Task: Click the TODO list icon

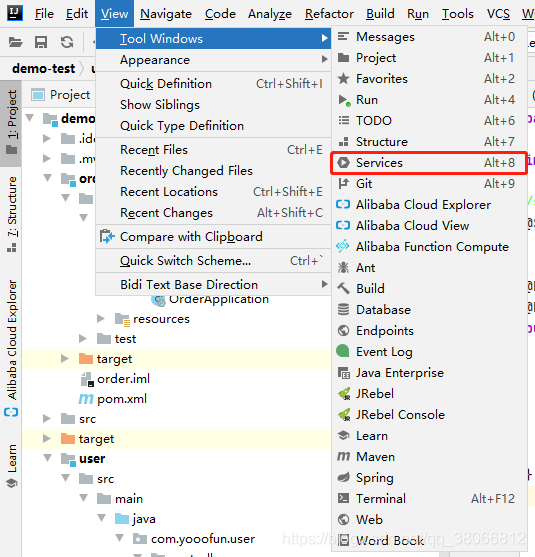Action: tap(343, 120)
